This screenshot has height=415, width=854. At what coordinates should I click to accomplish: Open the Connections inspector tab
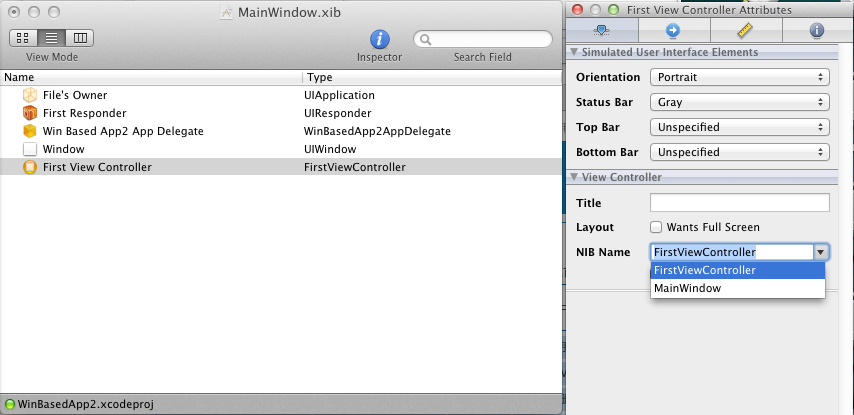(x=674, y=30)
